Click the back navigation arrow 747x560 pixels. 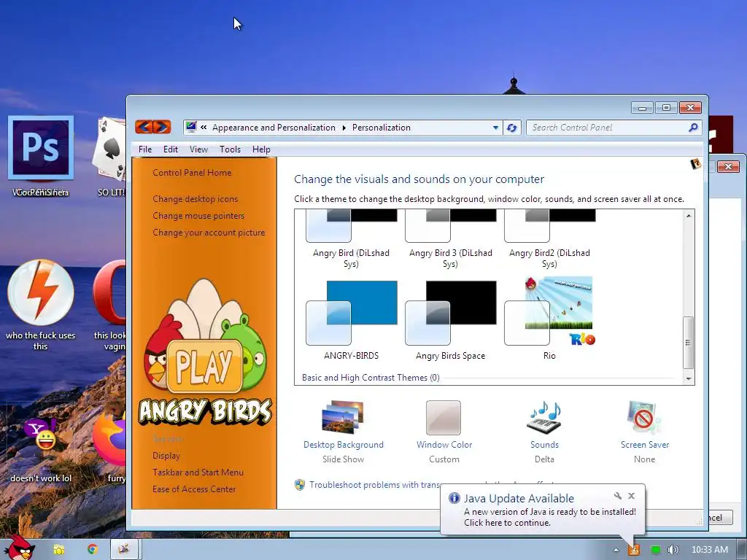click(x=144, y=127)
